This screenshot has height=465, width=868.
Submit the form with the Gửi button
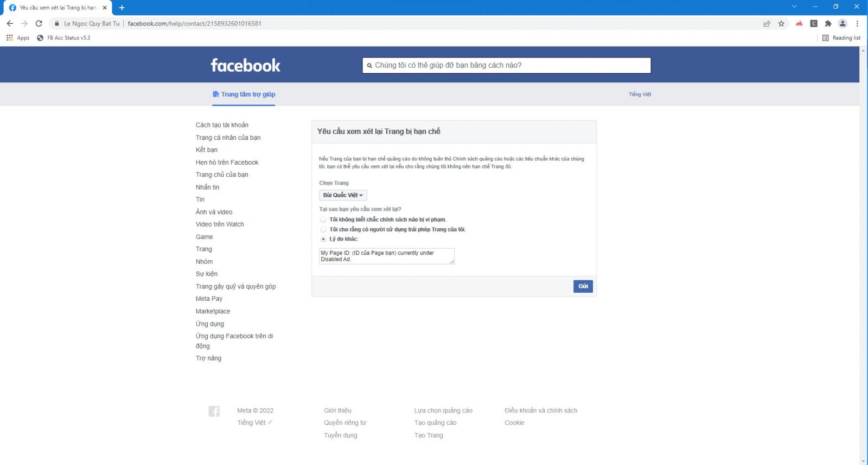(x=583, y=286)
